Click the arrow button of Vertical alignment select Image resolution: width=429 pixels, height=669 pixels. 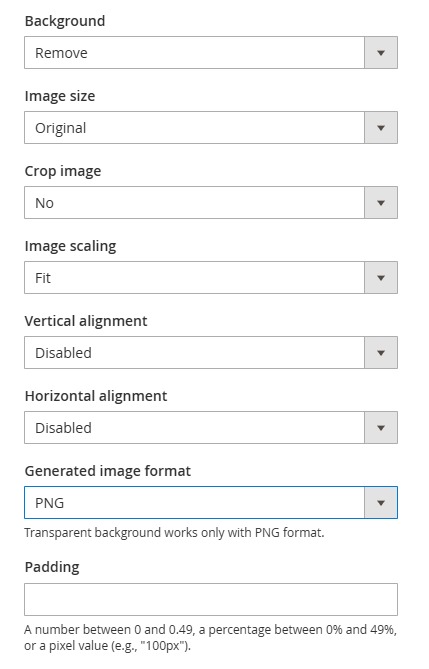point(381,352)
